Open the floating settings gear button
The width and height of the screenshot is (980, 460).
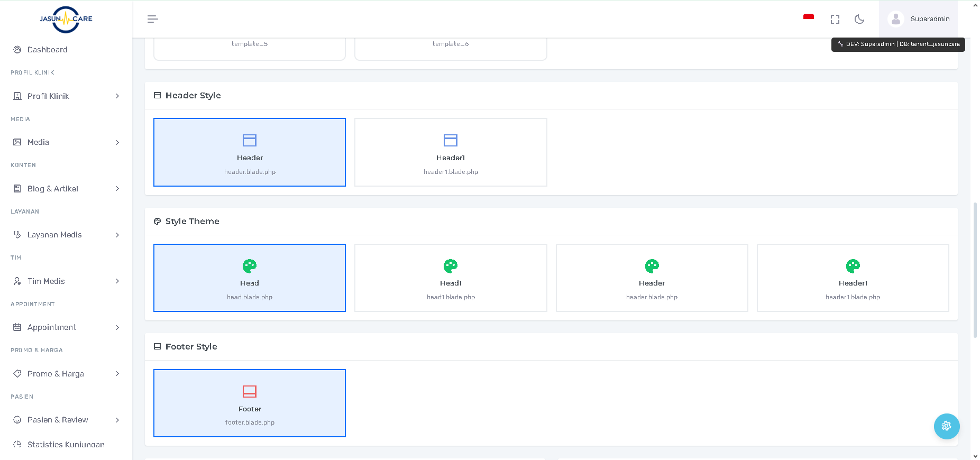click(946, 426)
